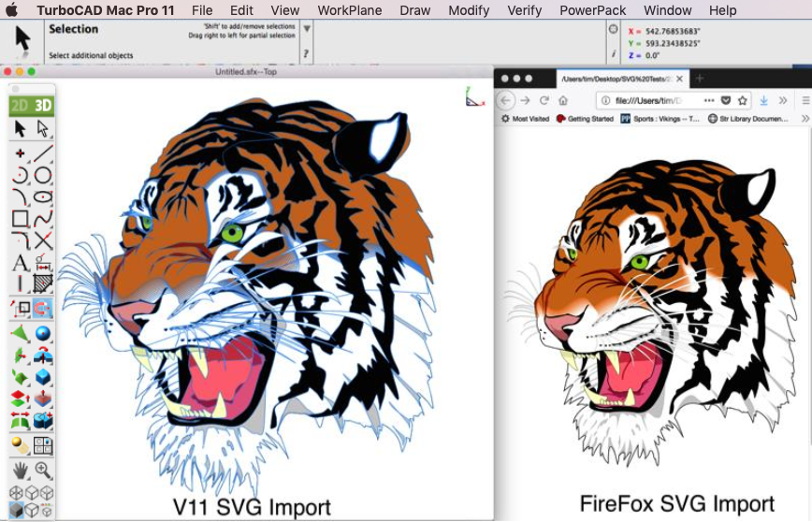Image resolution: width=812 pixels, height=522 pixels.
Task: Select the black arrow Selection tool in palette
Action: (21, 128)
